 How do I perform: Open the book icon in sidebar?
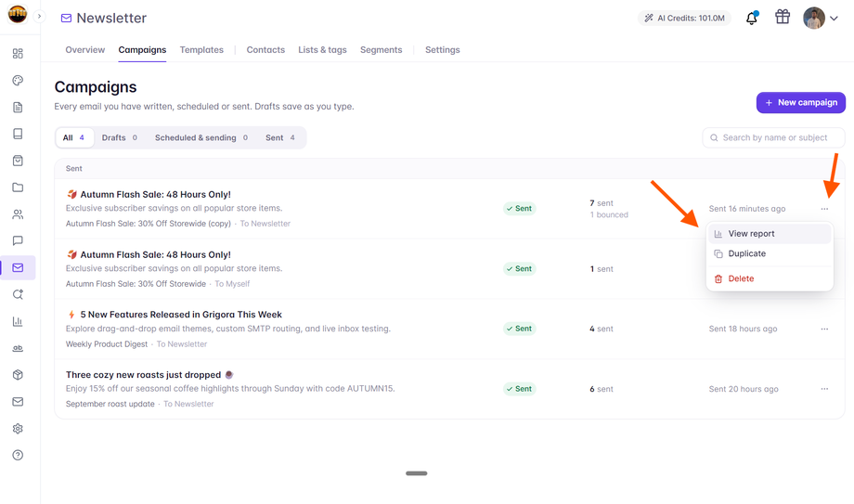[18, 134]
